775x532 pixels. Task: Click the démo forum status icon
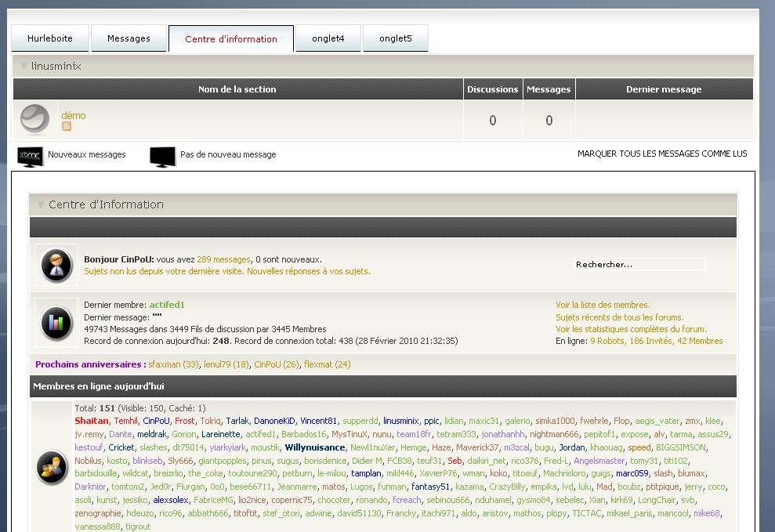(x=34, y=120)
